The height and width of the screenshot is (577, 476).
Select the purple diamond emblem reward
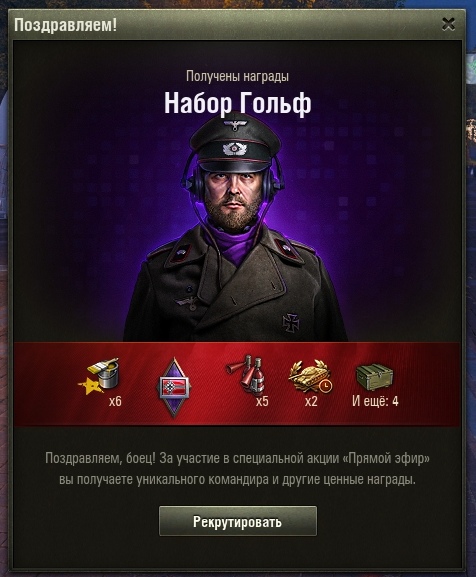pos(174,387)
